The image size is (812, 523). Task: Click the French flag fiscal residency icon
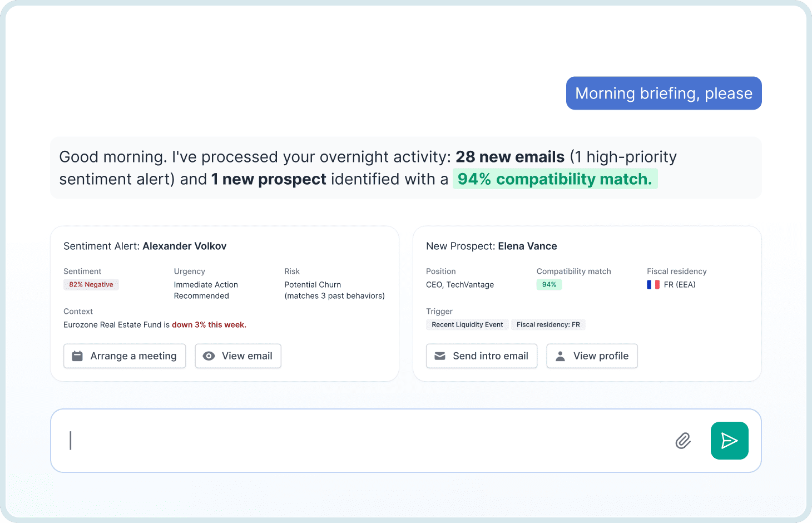[652, 284]
